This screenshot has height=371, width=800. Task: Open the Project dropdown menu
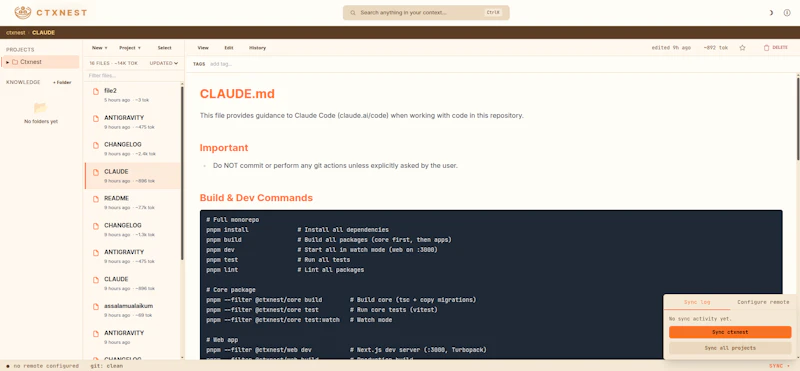tap(130, 47)
